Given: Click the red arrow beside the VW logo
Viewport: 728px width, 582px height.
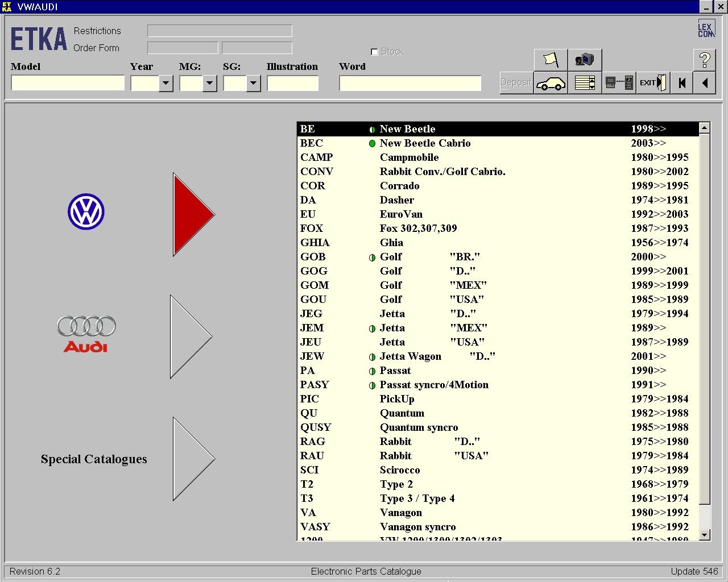Looking at the screenshot, I should coord(193,215).
